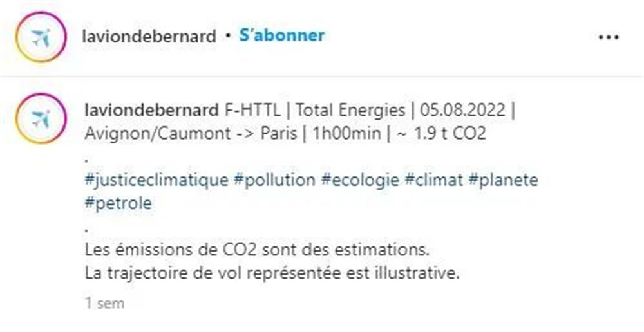This screenshot has height=332, width=644.
Task: Click the airplane avatar beside the caption
Action: click(41, 118)
